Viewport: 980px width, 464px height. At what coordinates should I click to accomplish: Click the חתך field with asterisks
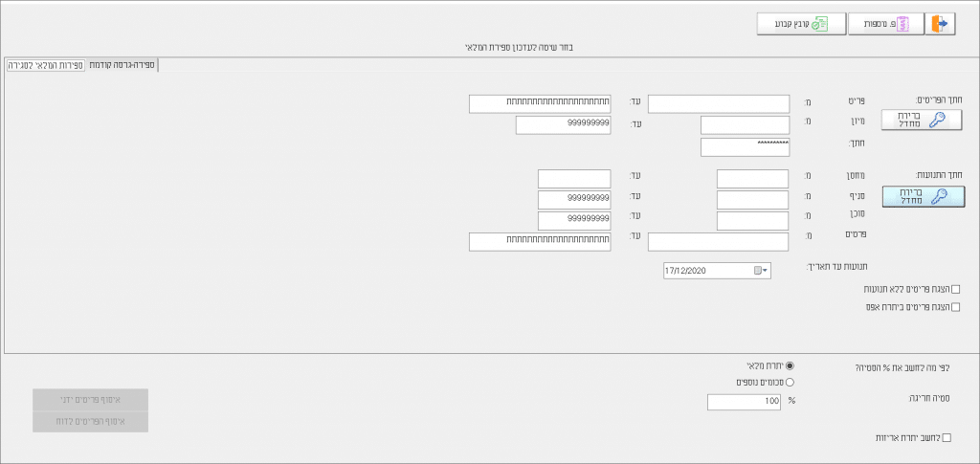coord(745,146)
